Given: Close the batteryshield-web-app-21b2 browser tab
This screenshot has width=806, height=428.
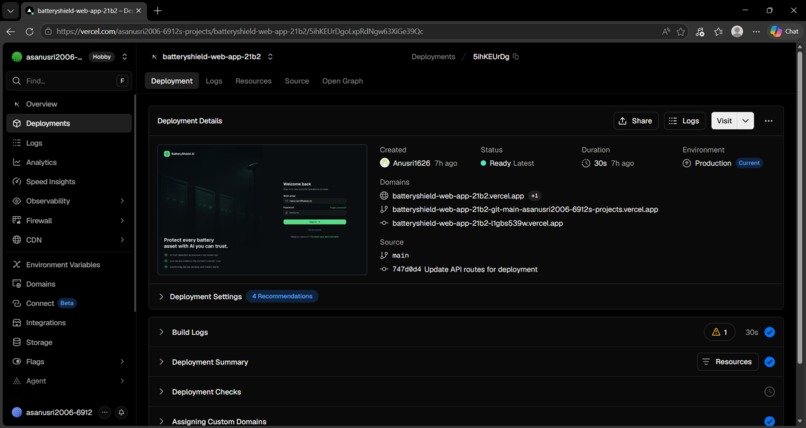Looking at the screenshot, I should tap(138, 10).
